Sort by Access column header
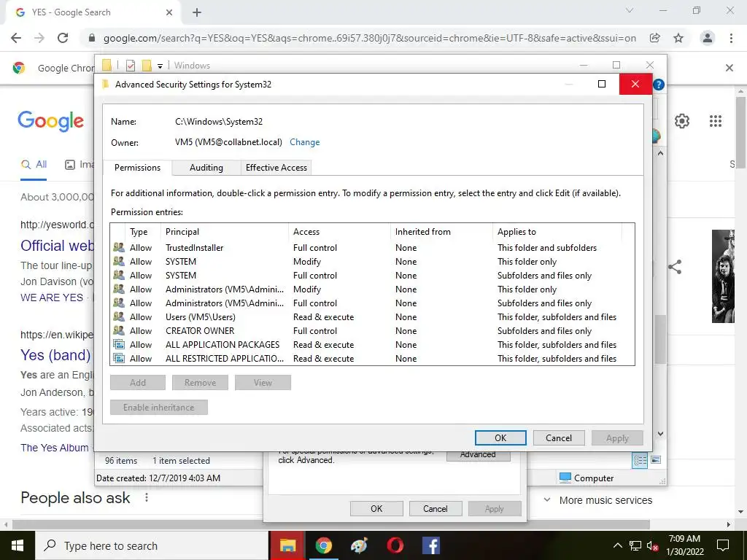 pos(339,232)
